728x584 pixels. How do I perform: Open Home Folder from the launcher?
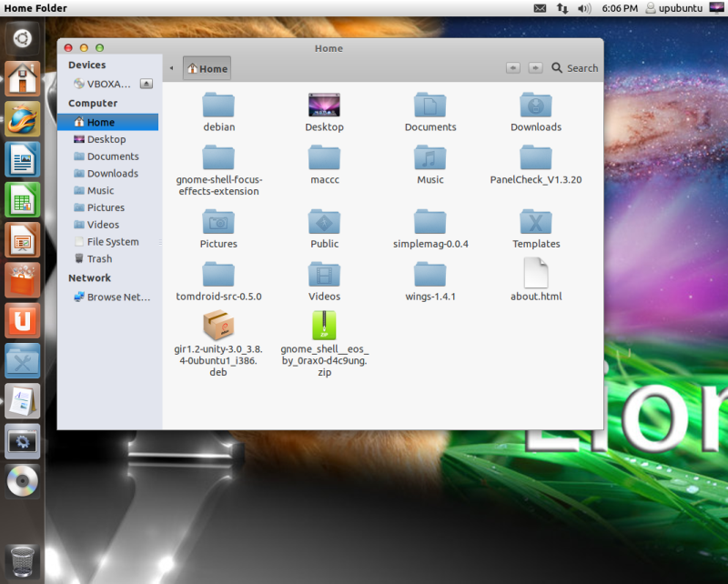[22, 78]
